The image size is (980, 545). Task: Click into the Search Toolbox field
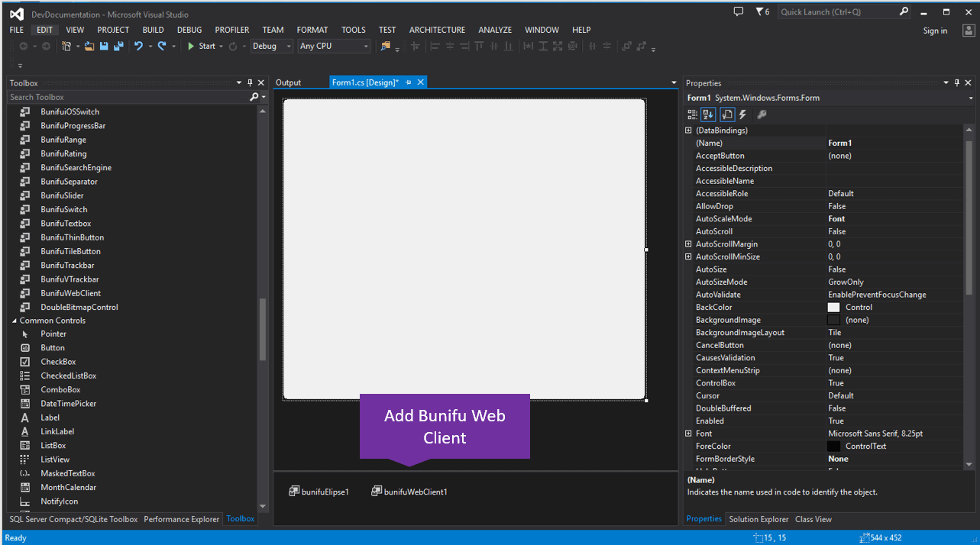[x=128, y=97]
